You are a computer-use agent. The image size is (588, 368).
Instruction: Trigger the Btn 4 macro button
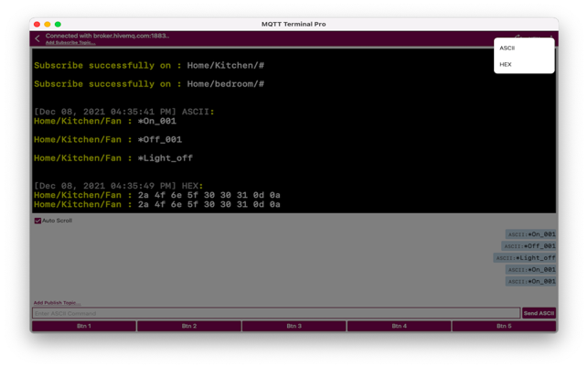(399, 326)
